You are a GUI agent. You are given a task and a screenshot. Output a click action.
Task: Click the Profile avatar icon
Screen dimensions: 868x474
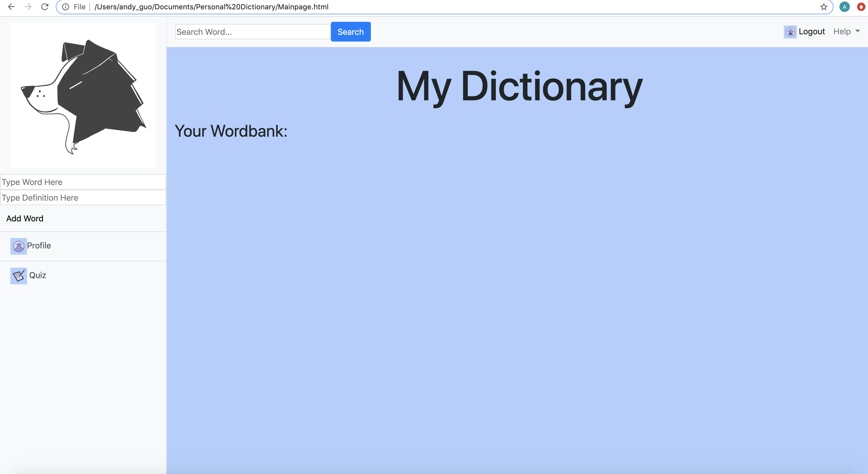tap(18, 246)
